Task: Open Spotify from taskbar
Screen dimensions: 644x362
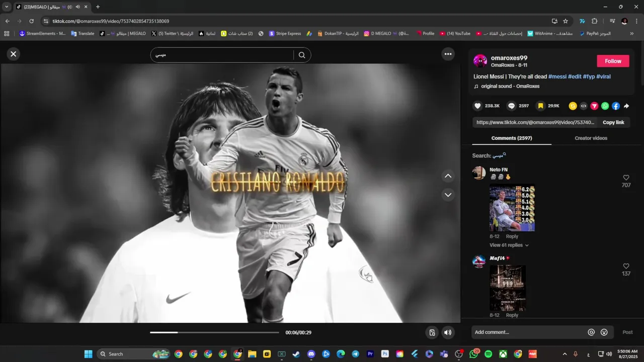Action: [x=488, y=354]
